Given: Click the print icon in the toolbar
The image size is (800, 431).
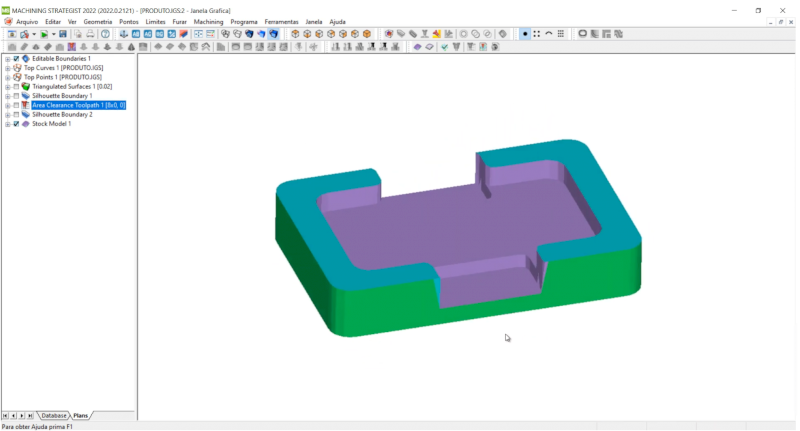Looking at the screenshot, I should 87,34.
